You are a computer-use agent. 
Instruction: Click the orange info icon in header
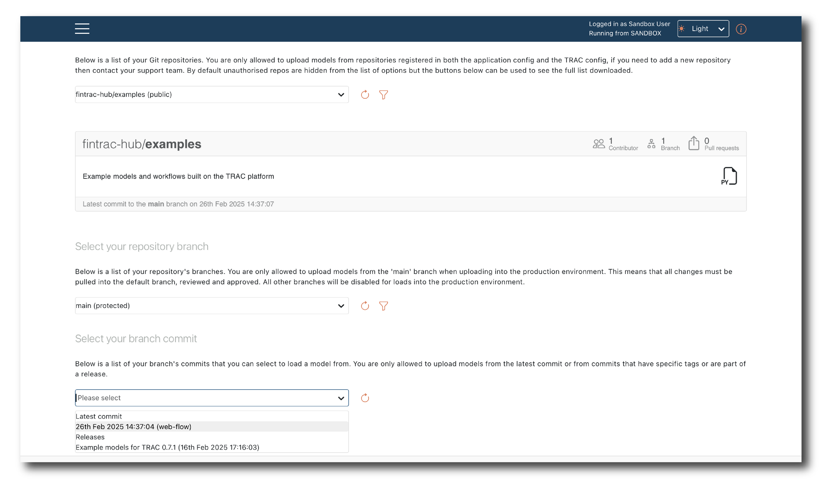click(x=741, y=29)
